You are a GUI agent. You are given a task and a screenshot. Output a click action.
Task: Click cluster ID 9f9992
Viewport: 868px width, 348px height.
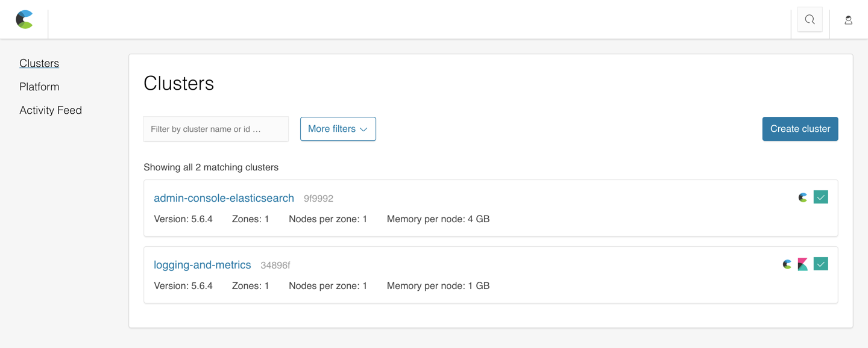click(318, 199)
